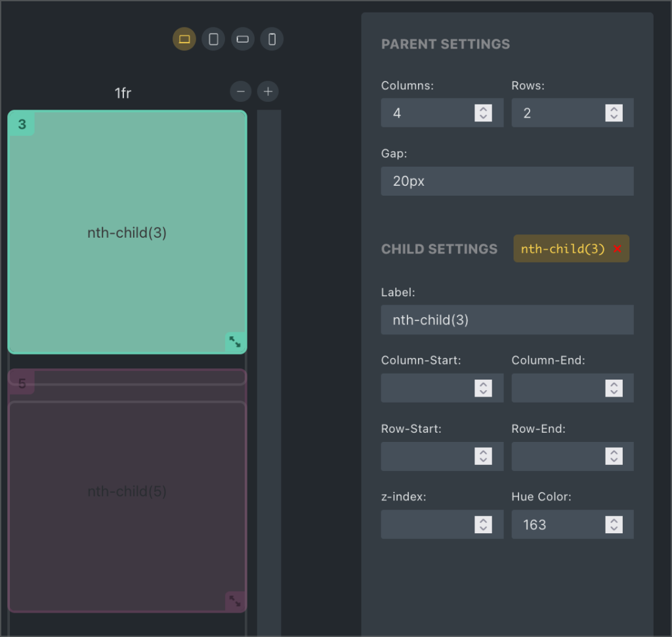The image size is (672, 637).
Task: Click the Rows stepper arrows
Action: (614, 113)
